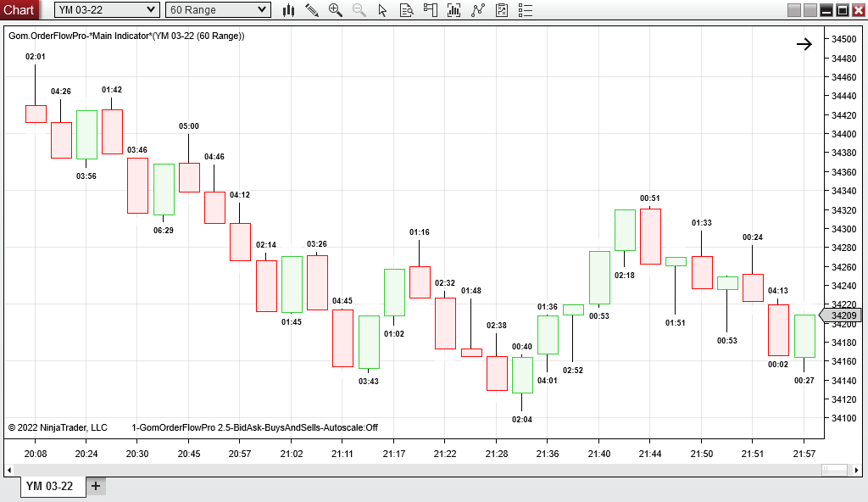Click the second grey link button
Viewport: 868px width, 502px height.
tap(810, 10)
